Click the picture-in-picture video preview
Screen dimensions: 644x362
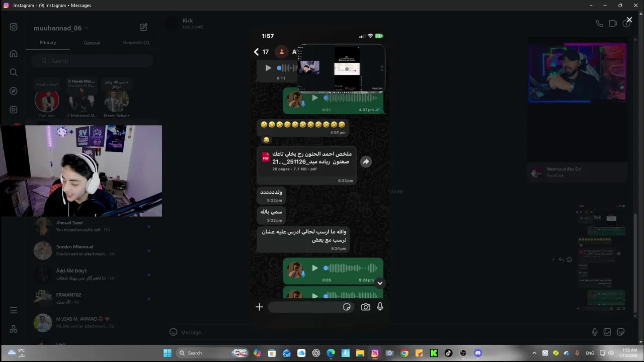click(x=342, y=68)
